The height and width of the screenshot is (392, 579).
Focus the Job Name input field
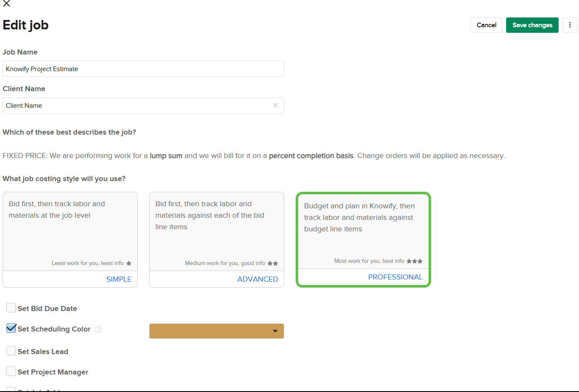click(143, 69)
